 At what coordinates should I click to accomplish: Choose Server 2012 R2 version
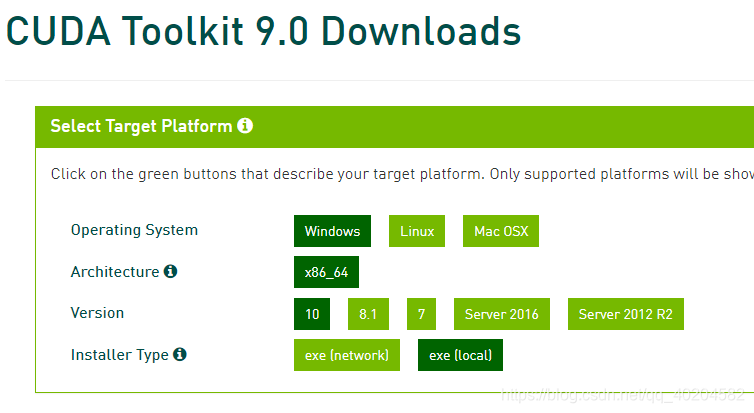pos(626,314)
